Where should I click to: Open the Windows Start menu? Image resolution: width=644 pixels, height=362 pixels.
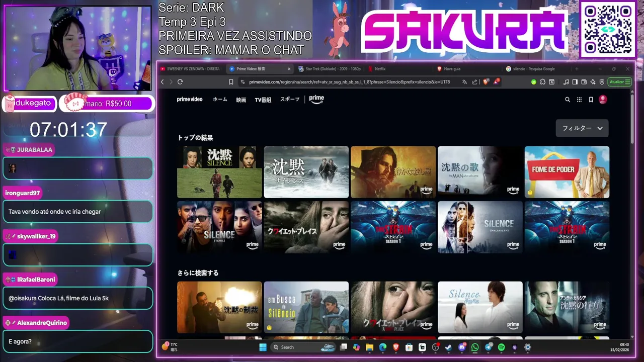263,347
